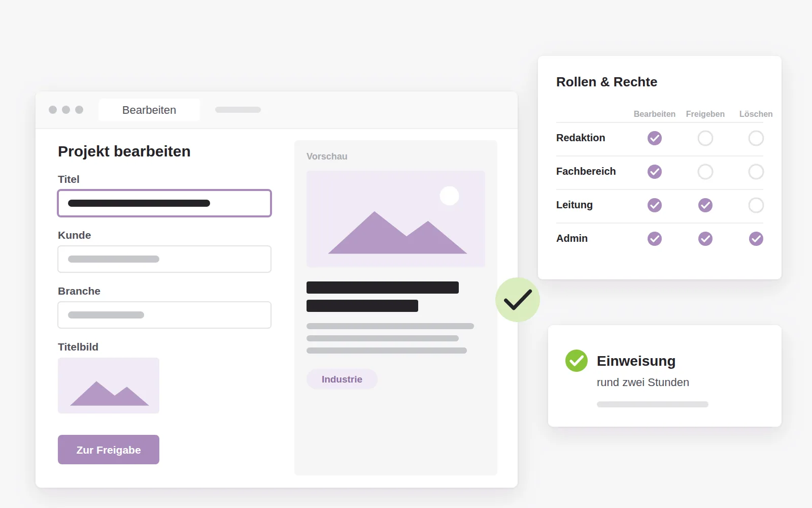Disable Freigeben for Admin

[705, 239]
